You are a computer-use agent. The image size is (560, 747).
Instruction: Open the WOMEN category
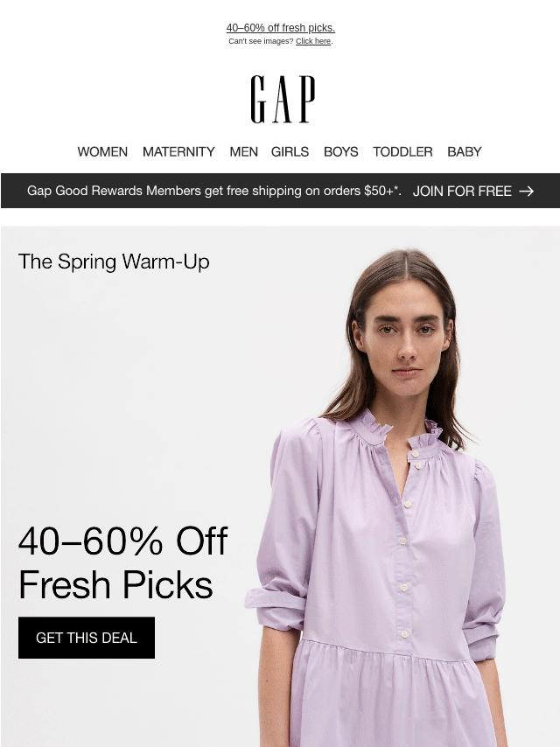pyautogui.click(x=102, y=151)
